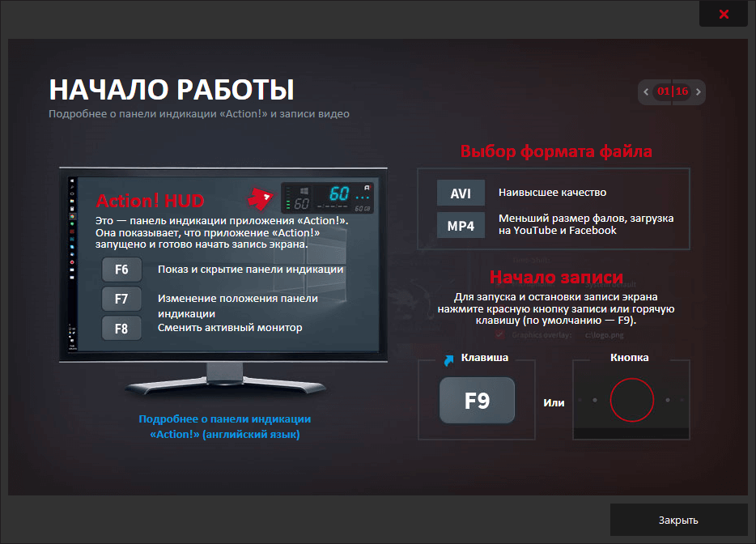This screenshot has width=756, height=544.
Task: Close the tutorial with the red X
Action: coord(723,14)
